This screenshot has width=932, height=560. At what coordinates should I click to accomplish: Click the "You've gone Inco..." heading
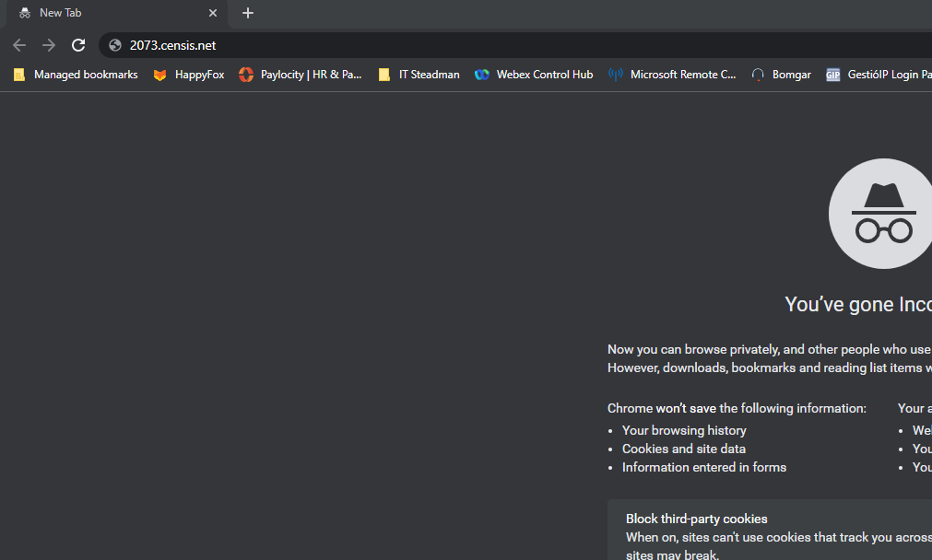tap(858, 304)
